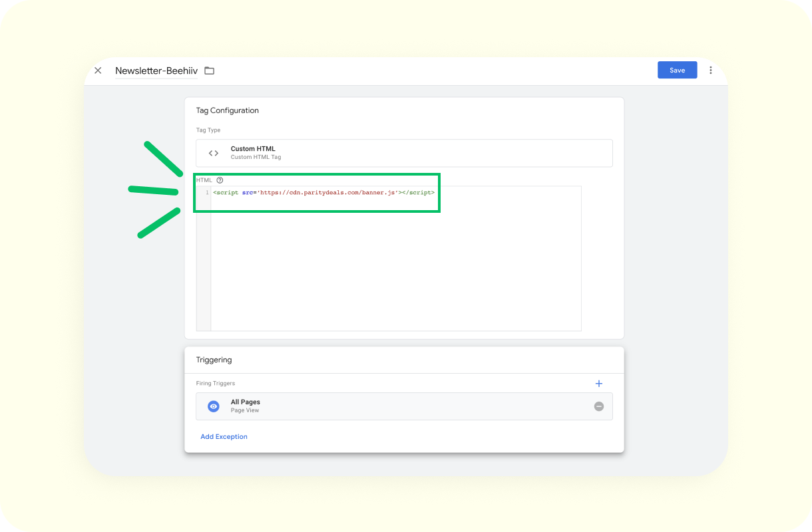Click line number 1 in editor gutter
812x532 pixels.
click(x=207, y=193)
